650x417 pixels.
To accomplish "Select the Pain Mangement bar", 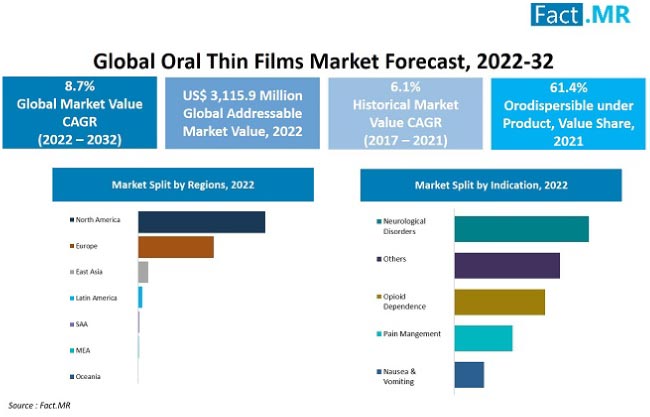I will tap(483, 338).
